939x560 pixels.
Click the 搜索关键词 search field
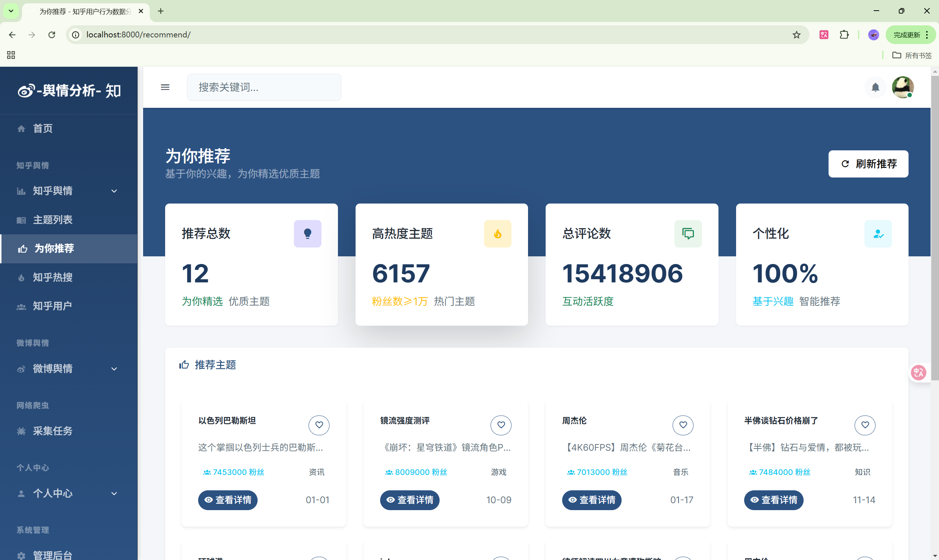tap(264, 87)
